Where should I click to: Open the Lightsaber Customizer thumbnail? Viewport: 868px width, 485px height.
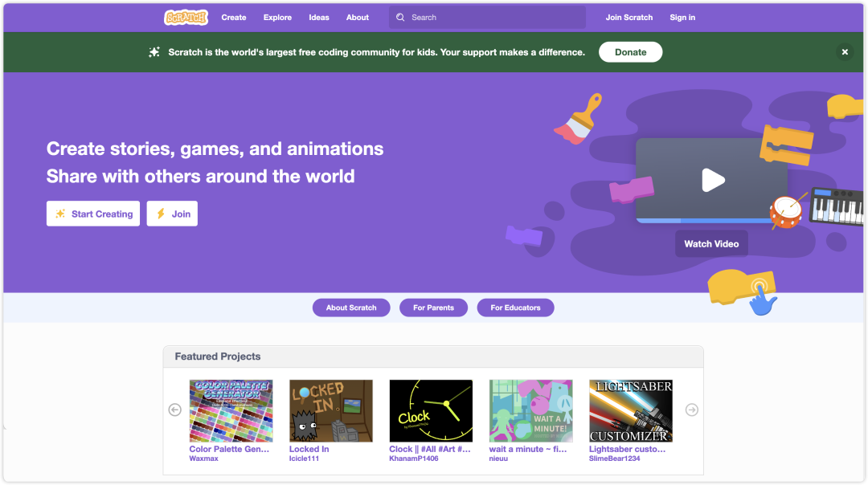coord(631,411)
